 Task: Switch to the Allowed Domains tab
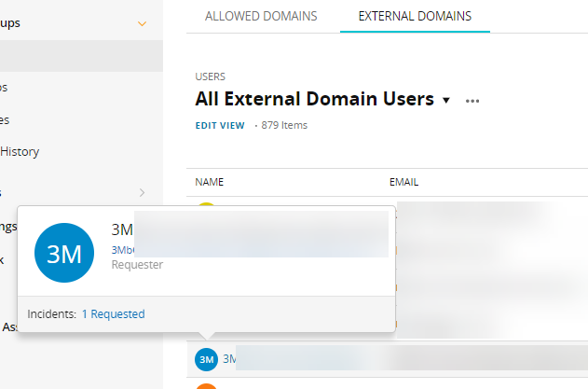pos(261,16)
